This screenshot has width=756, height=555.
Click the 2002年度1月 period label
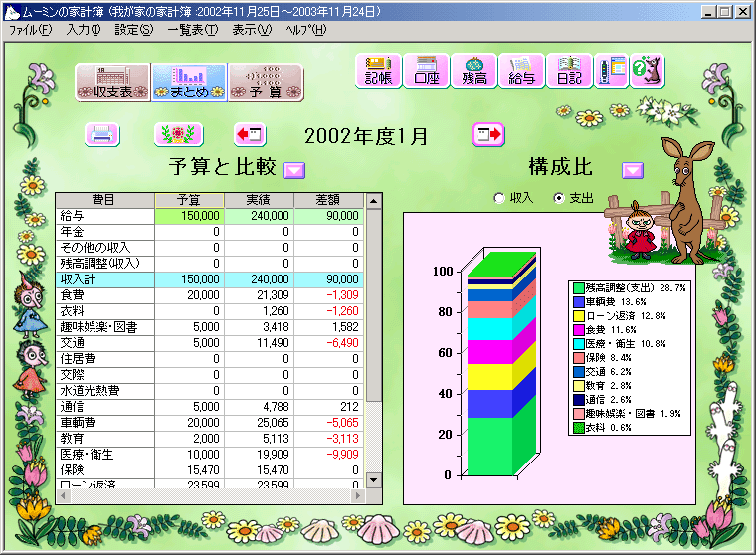point(366,136)
